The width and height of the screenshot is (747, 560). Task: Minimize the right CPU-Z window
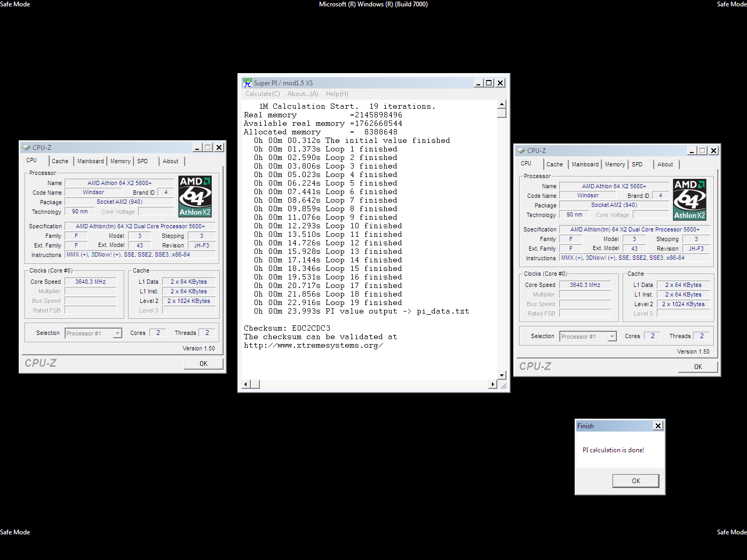click(x=692, y=150)
